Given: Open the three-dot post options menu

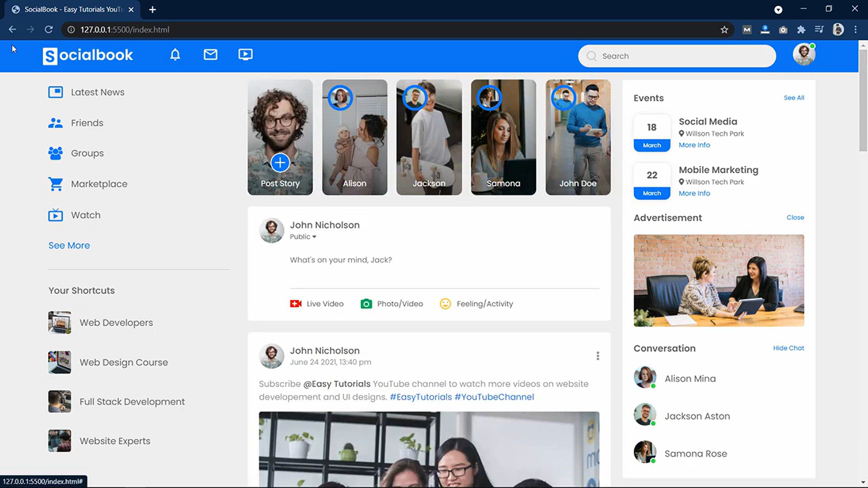Looking at the screenshot, I should tap(598, 356).
